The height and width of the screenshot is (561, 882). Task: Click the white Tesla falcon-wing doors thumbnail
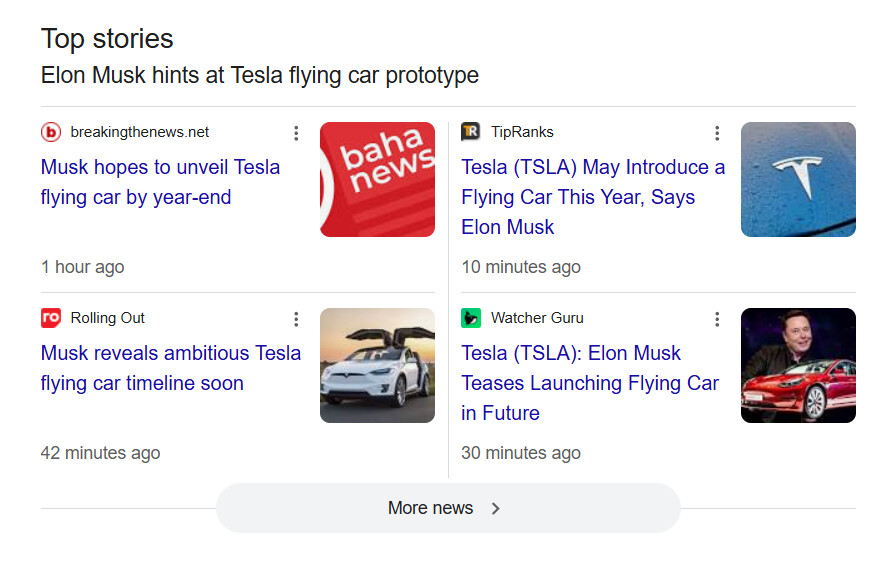pos(377,366)
